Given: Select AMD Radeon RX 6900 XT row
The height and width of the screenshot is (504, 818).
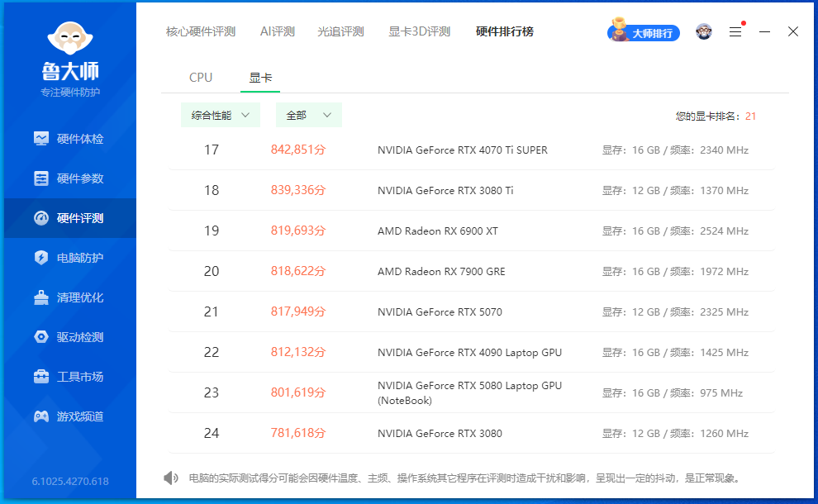Looking at the screenshot, I should coord(472,231).
